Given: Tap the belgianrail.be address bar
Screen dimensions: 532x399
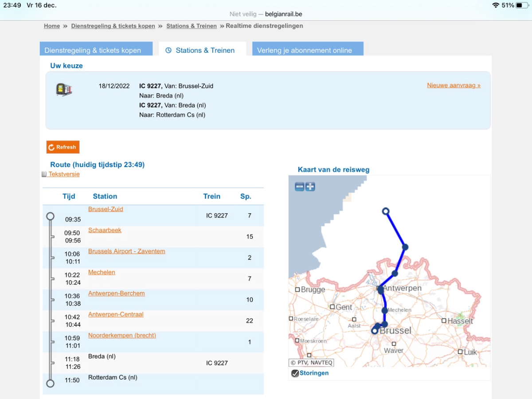Looking at the screenshot, I should [x=266, y=14].
